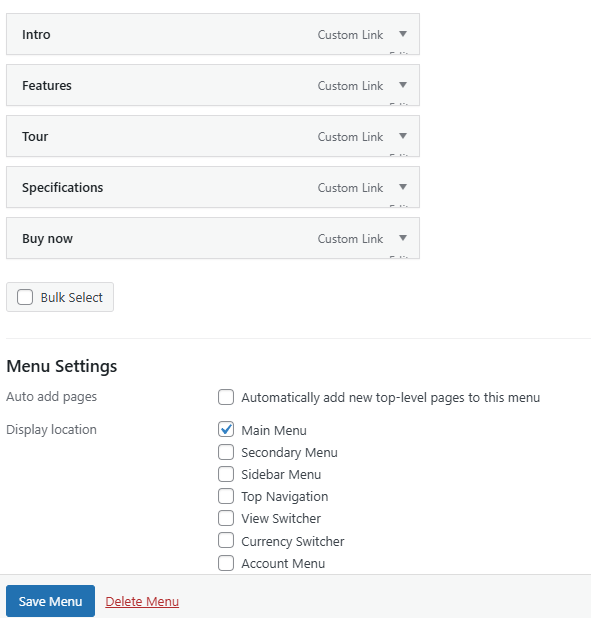The height and width of the screenshot is (618, 591).
Task: Check the Currency Switcher location
Action: click(226, 541)
